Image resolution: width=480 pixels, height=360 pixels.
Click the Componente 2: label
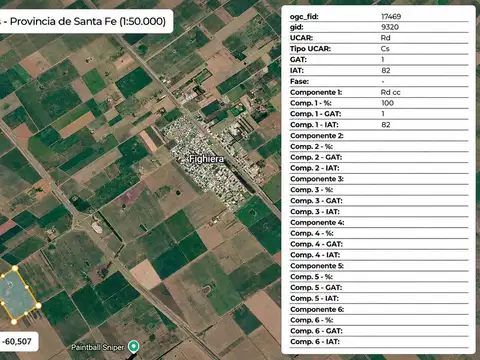317,136
